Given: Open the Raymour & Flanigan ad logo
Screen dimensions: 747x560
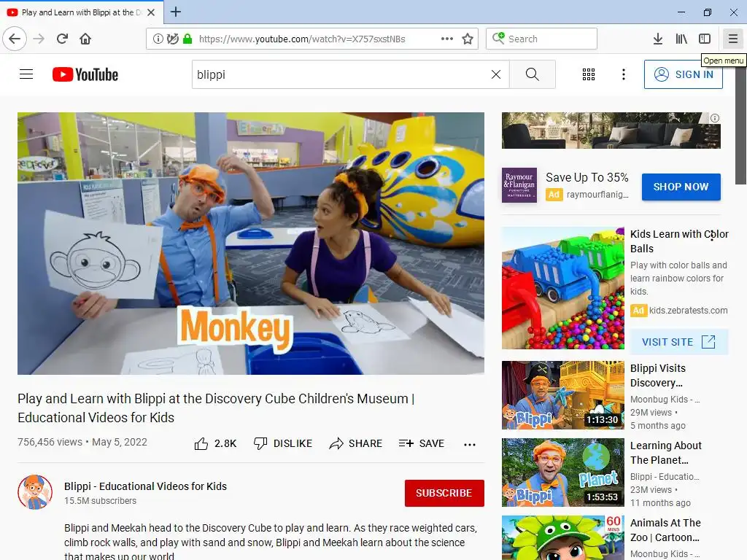Looking at the screenshot, I should tap(519, 185).
